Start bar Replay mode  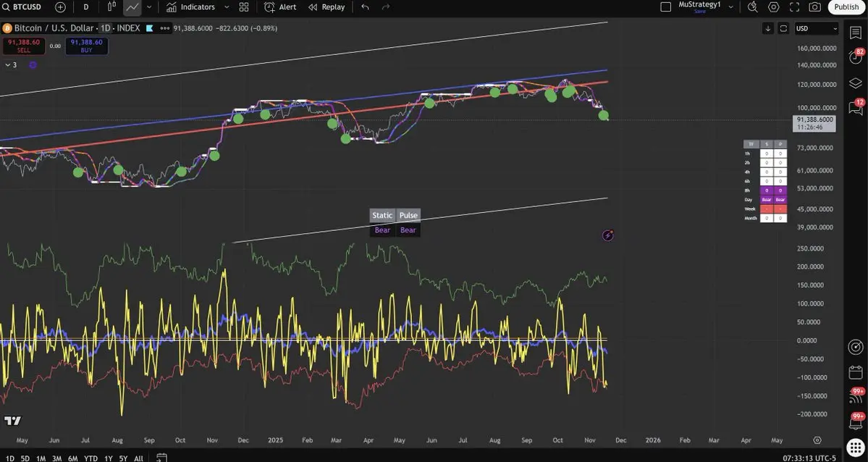(326, 7)
